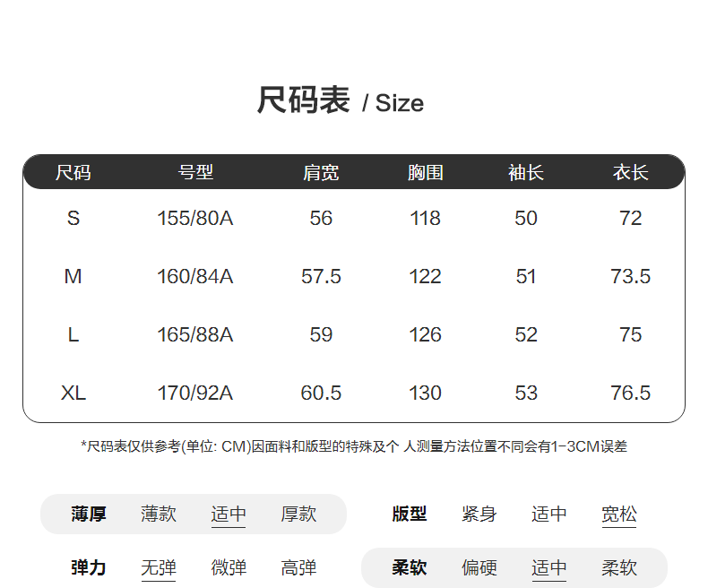
Task: Select 适中 in the 薄厚 row
Action: [229, 514]
